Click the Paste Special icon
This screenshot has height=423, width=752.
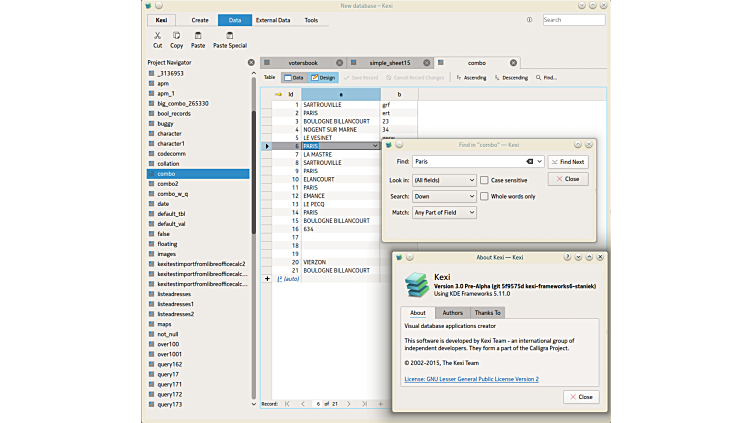pos(229,36)
